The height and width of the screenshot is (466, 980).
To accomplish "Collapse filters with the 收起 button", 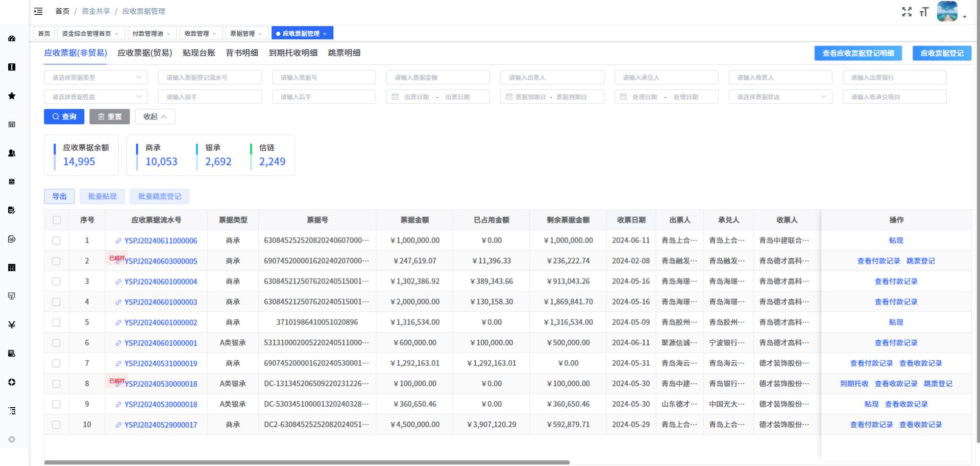I will tap(155, 116).
